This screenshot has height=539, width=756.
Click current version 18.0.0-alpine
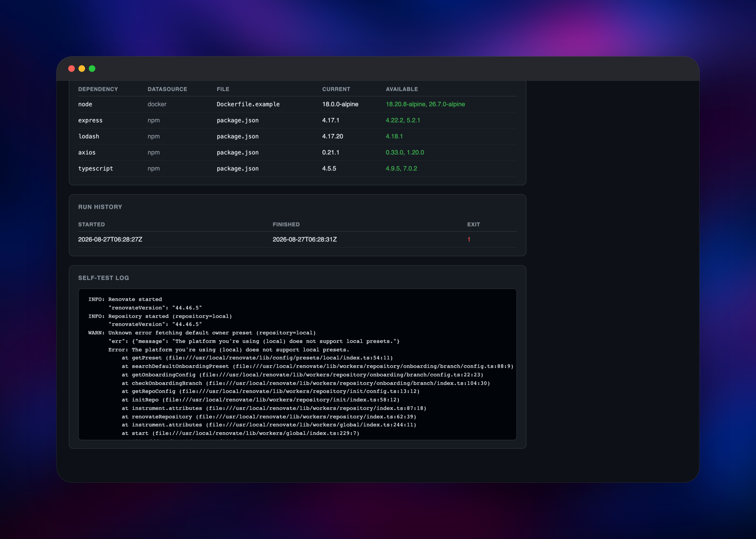tap(340, 104)
